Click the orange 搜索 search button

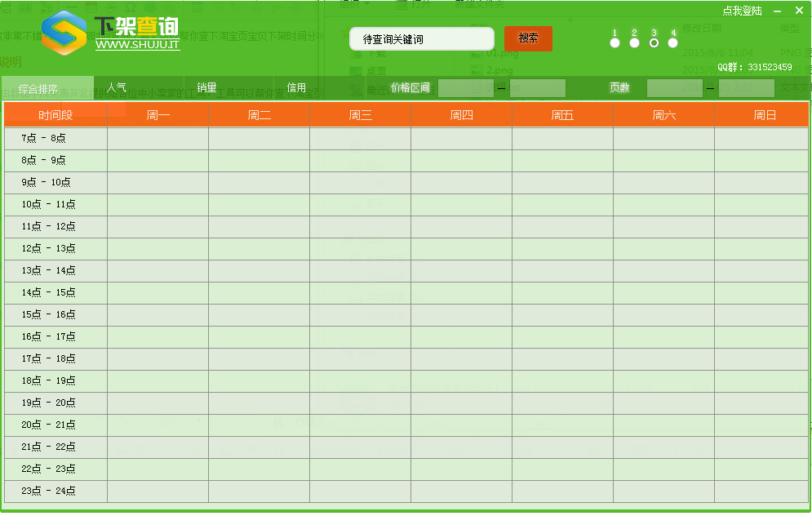tap(528, 38)
